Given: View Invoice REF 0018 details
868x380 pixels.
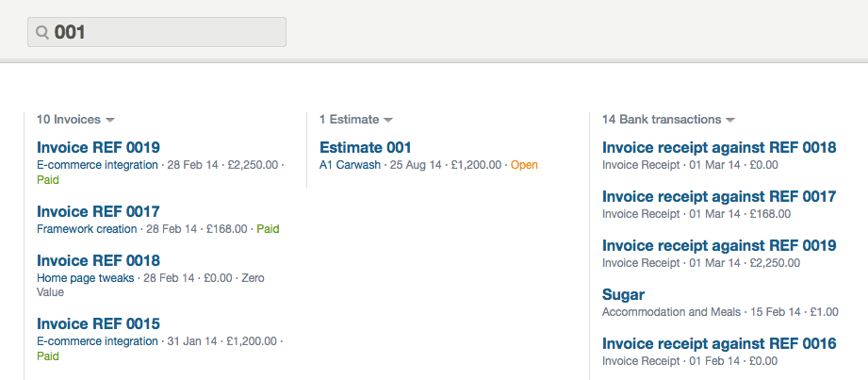Looking at the screenshot, I should pyautogui.click(x=98, y=260).
